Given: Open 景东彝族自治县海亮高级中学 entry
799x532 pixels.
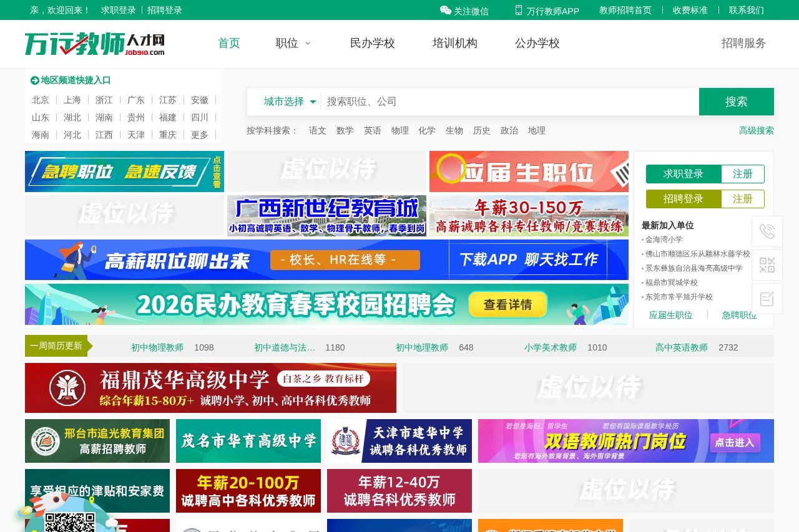Looking at the screenshot, I should [694, 268].
